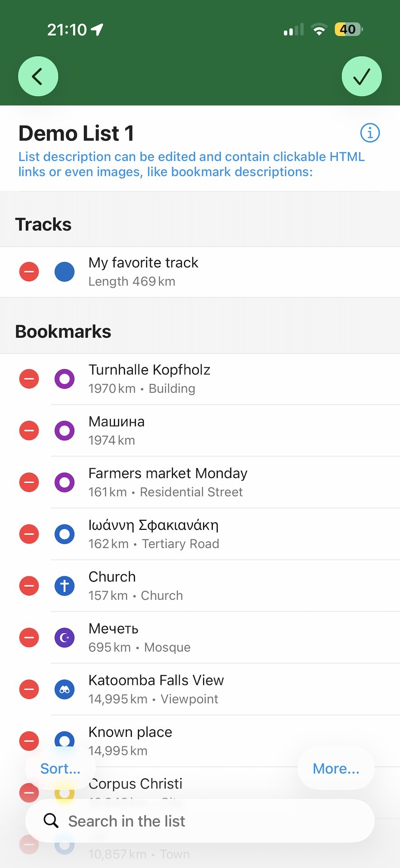The height and width of the screenshot is (868, 400).
Task: Click the Search in the list field
Action: click(x=200, y=821)
